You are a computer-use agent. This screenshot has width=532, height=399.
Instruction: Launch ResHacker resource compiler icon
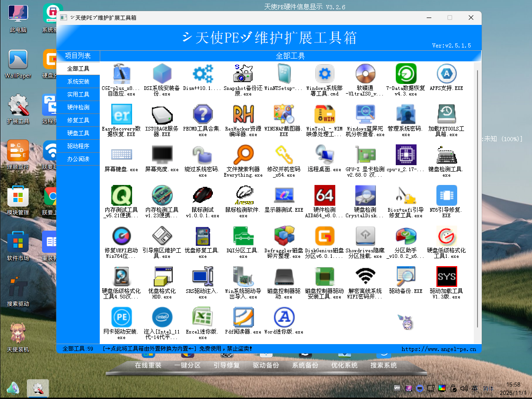(x=243, y=115)
